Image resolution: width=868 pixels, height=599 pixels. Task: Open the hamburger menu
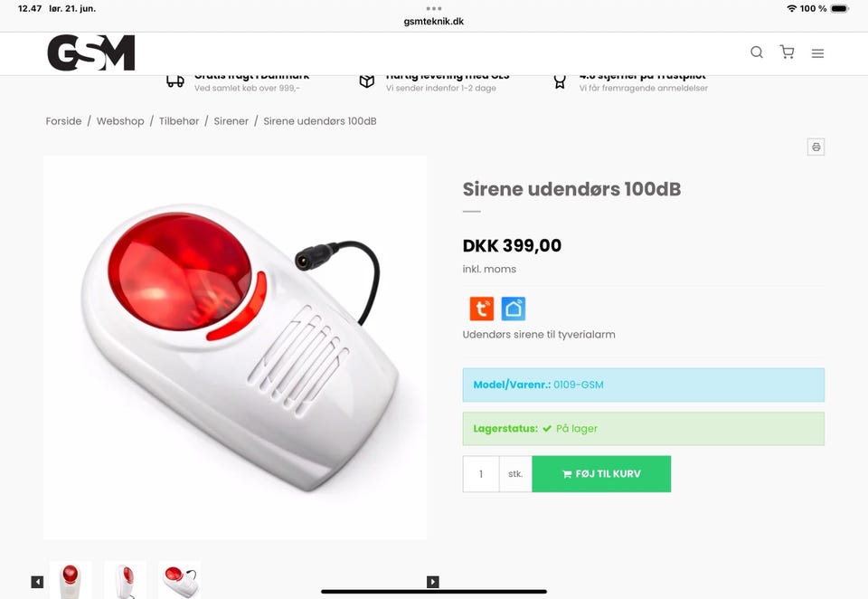817,53
